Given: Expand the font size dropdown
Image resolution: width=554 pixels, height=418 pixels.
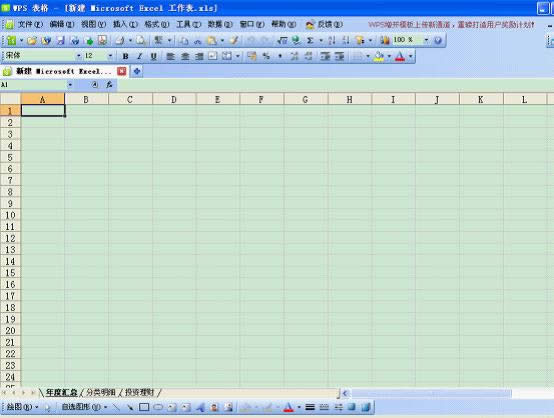Looking at the screenshot, I should 110,56.
